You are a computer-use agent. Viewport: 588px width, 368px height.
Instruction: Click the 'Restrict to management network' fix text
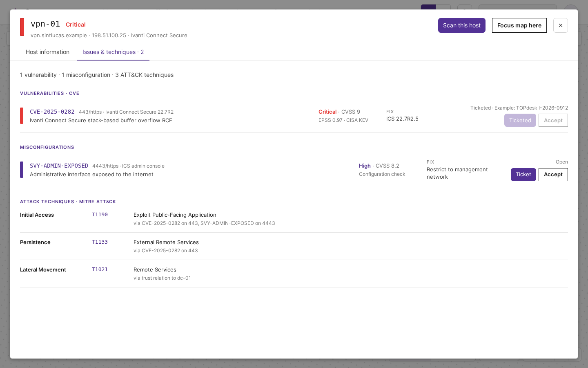pyautogui.click(x=457, y=173)
